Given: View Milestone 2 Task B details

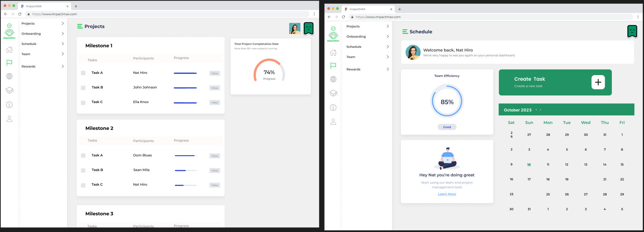Looking at the screenshot, I should (x=215, y=171).
